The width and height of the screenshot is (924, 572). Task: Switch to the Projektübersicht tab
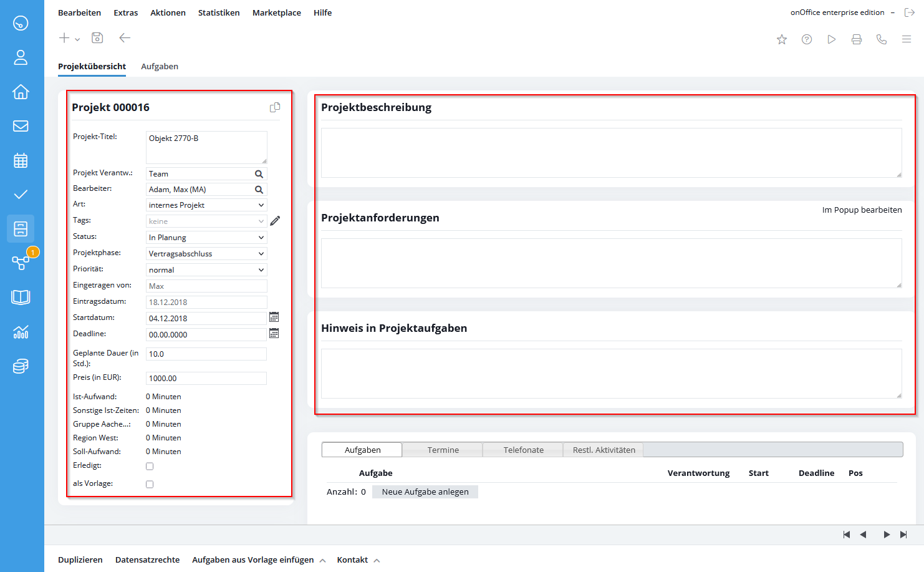coord(92,66)
